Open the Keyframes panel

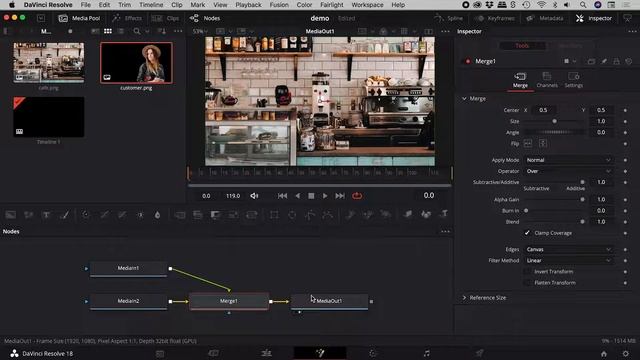click(495, 18)
